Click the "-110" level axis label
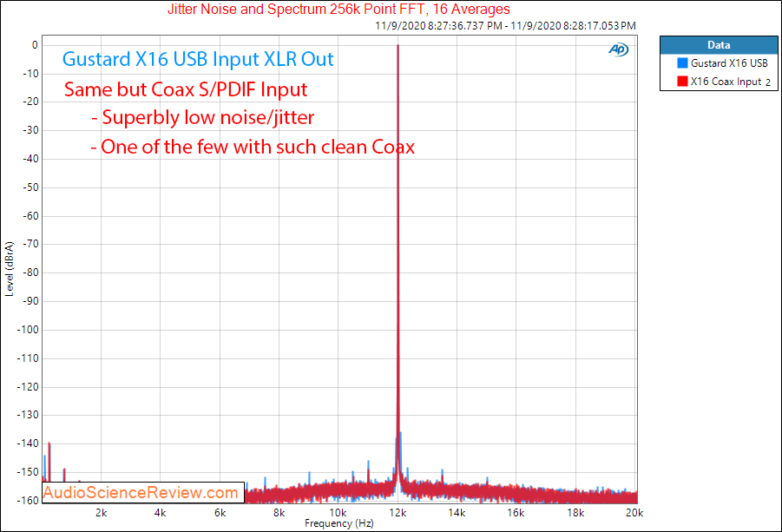This screenshot has width=782, height=532. coord(28,358)
